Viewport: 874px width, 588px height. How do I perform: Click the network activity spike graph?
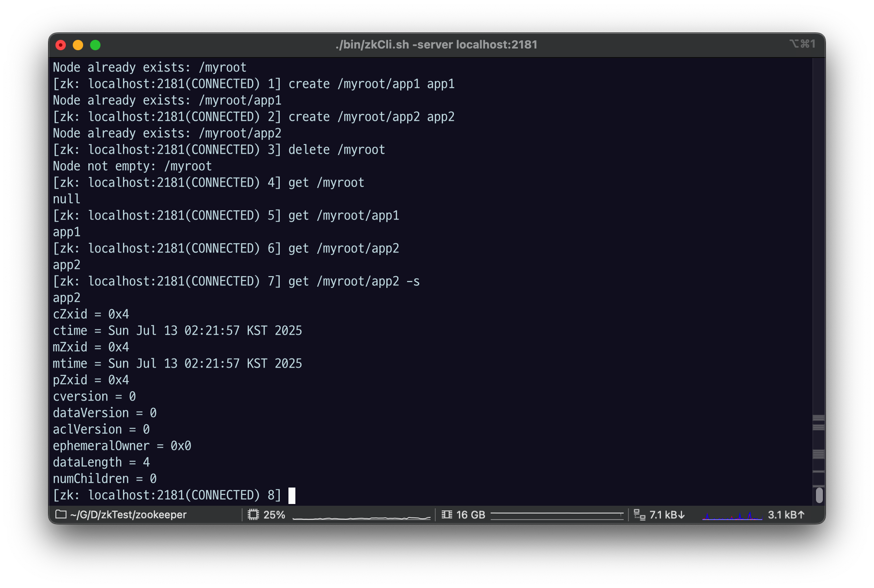click(x=732, y=516)
